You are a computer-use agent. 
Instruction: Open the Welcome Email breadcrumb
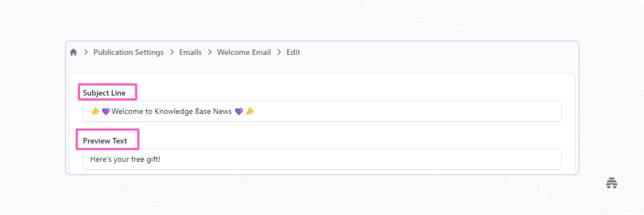pos(244,52)
